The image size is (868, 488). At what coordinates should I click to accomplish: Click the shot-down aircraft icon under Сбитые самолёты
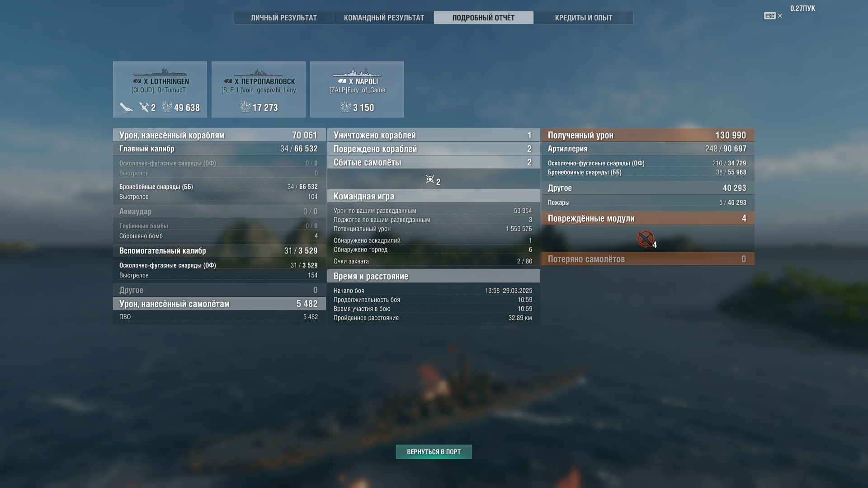[430, 179]
